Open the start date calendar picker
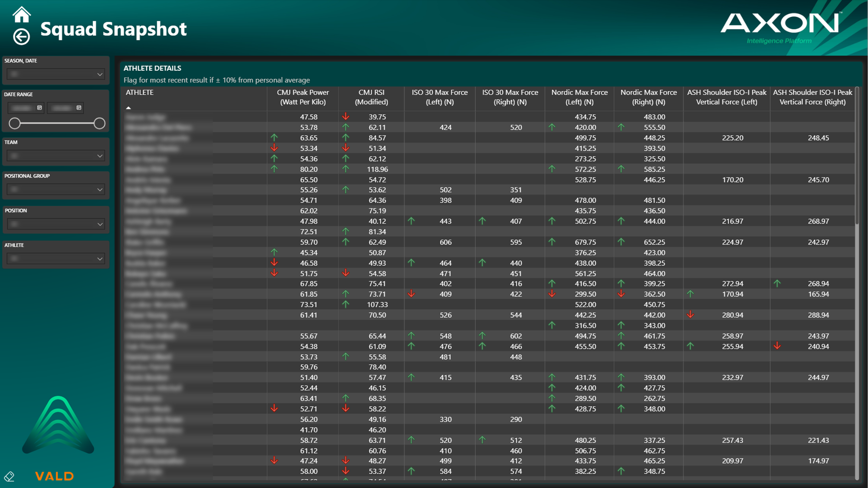Screen dimensions: 868x488 tap(39, 108)
